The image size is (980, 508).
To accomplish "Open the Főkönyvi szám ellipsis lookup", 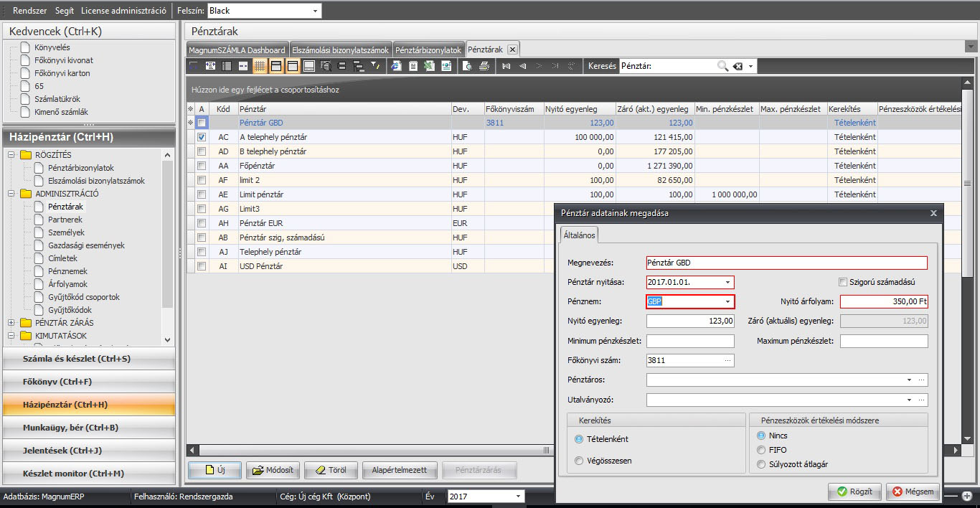I will coord(728,360).
